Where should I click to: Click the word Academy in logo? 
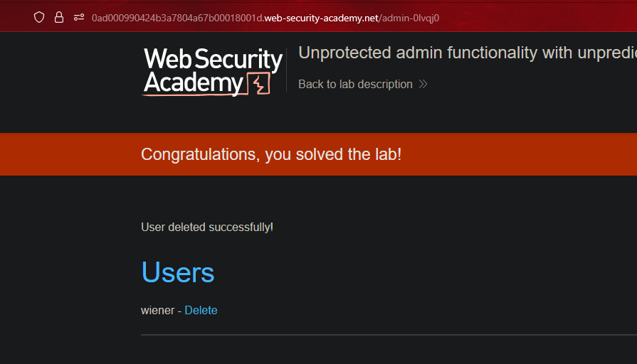(193, 83)
